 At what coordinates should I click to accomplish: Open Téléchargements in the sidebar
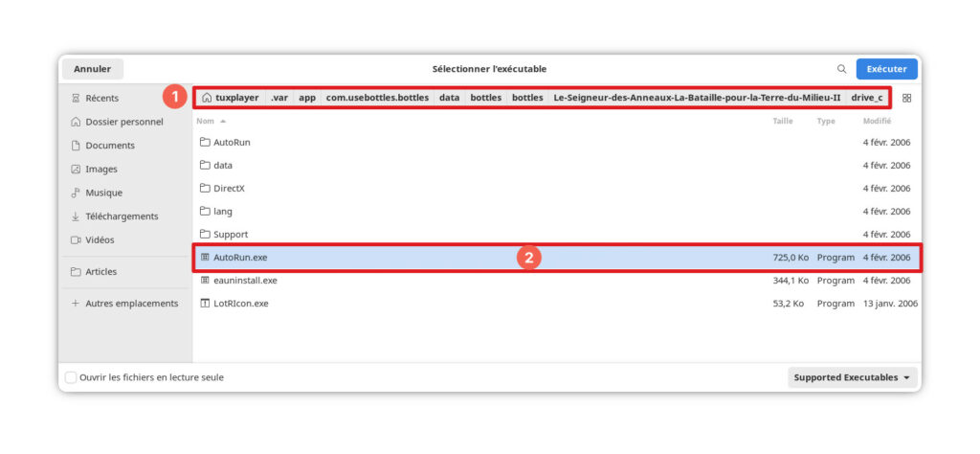[x=121, y=216]
